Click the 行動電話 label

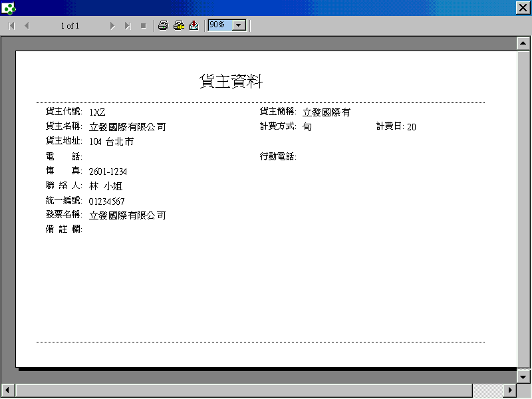[278, 156]
